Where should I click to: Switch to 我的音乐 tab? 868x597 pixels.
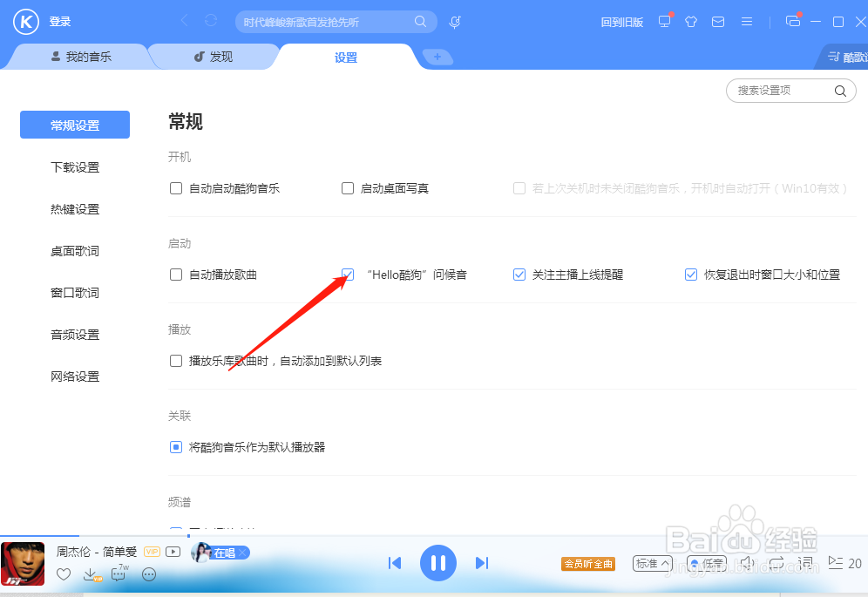pos(81,57)
